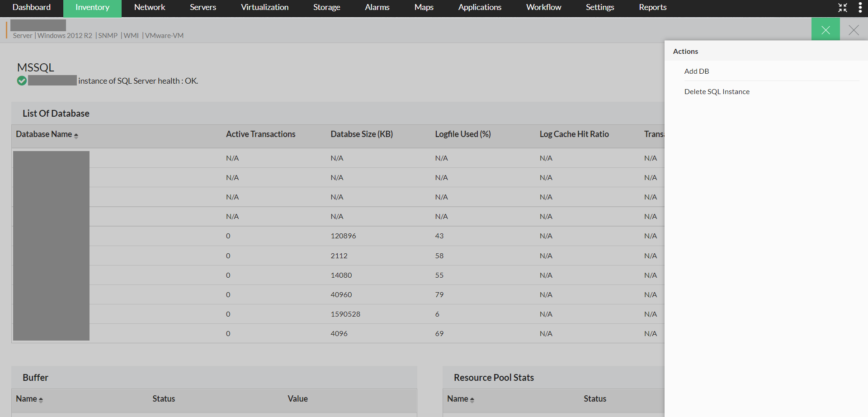The height and width of the screenshot is (417, 868).
Task: Click logfile used value 79
Action: pos(439,294)
